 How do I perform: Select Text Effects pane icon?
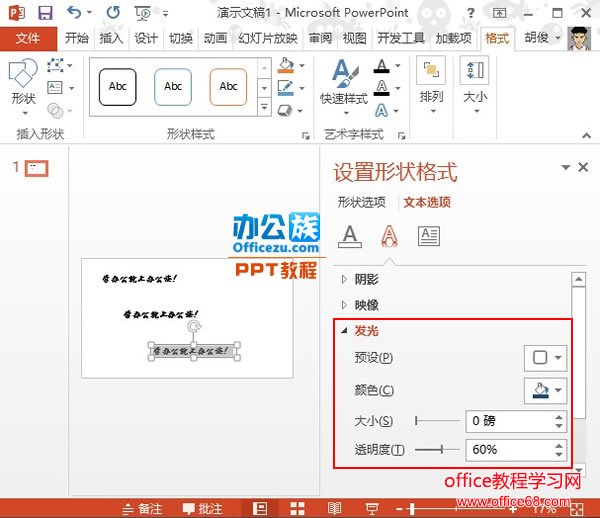click(389, 236)
